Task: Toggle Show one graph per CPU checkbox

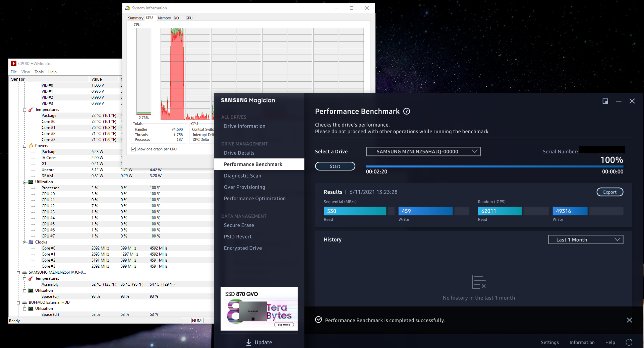Action: 134,149
